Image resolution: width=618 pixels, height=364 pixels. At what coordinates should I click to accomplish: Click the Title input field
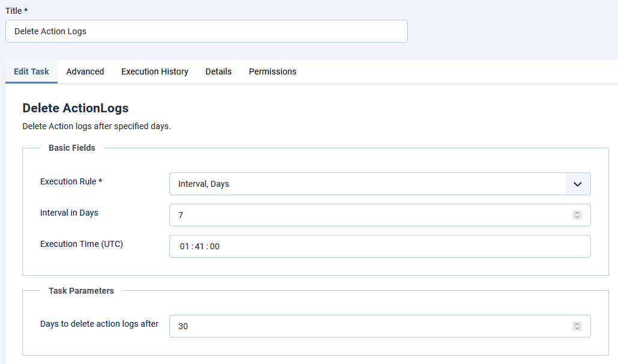coord(206,31)
